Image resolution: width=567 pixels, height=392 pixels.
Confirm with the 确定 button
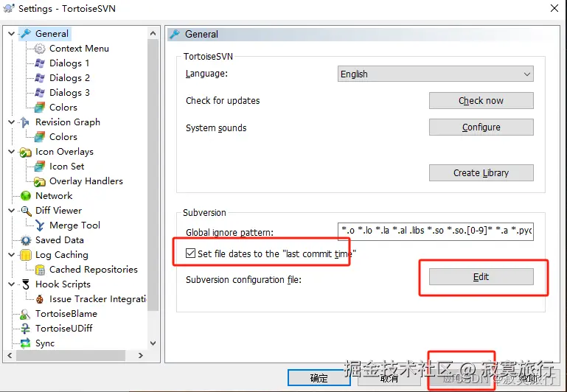(x=319, y=378)
